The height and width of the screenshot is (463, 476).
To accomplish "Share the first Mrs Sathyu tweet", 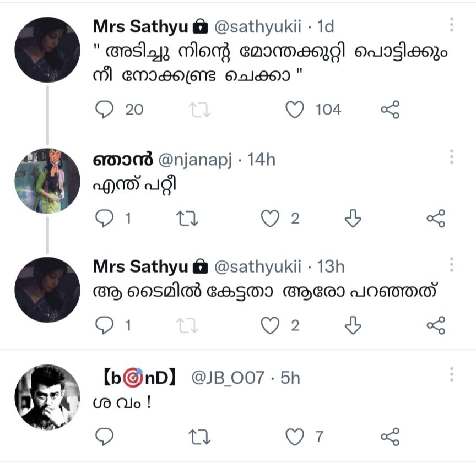I will (390, 110).
